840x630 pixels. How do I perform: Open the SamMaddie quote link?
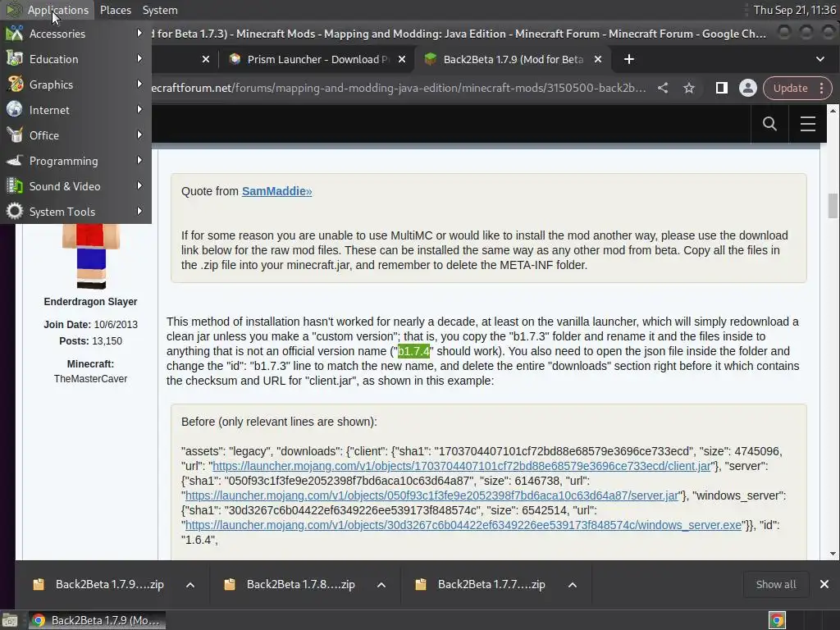click(276, 191)
